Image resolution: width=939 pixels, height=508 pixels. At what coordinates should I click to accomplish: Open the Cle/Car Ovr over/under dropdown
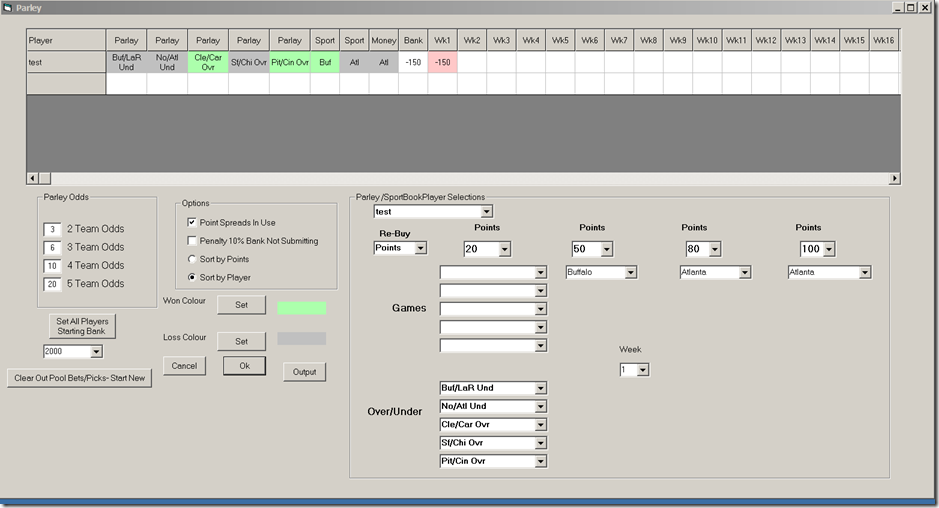click(x=540, y=425)
